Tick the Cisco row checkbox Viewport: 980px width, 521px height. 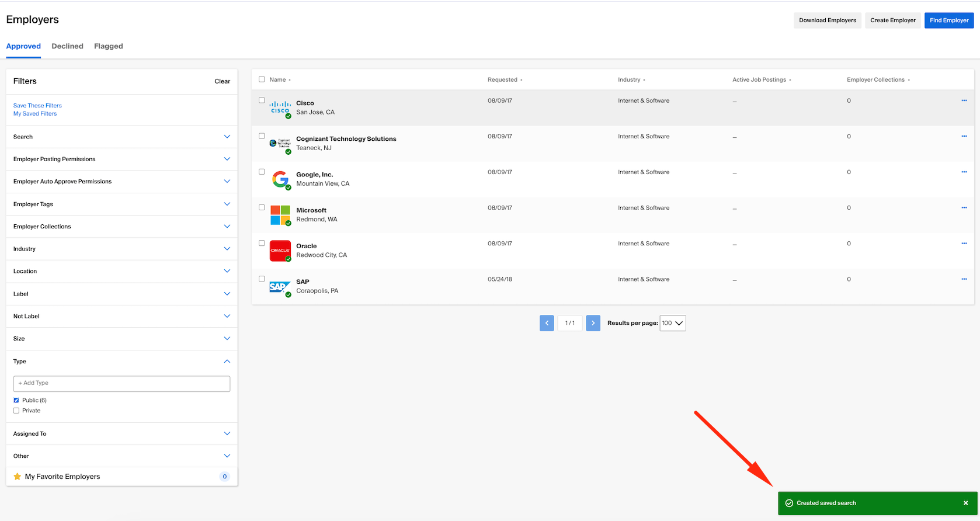pos(262,100)
